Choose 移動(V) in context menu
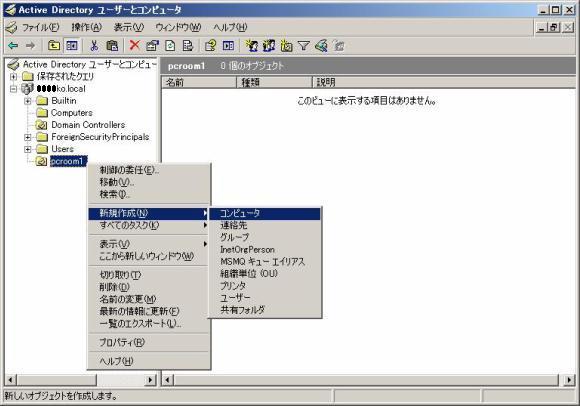The height and width of the screenshot is (406, 580). (149, 182)
